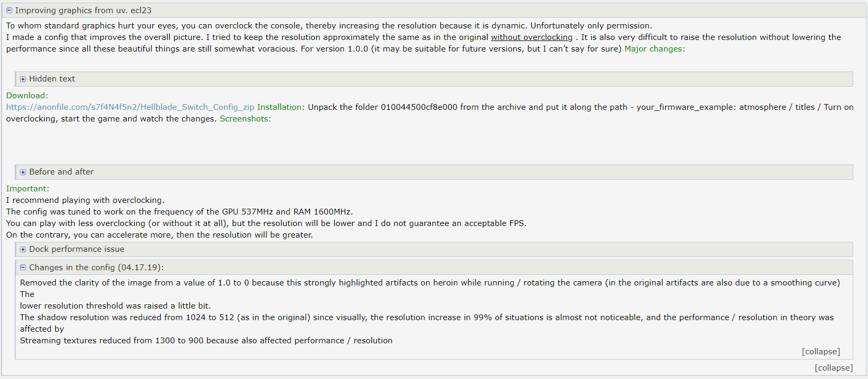Follow the 'without overclocking' underlined link
868x379 pixels.
click(x=532, y=37)
